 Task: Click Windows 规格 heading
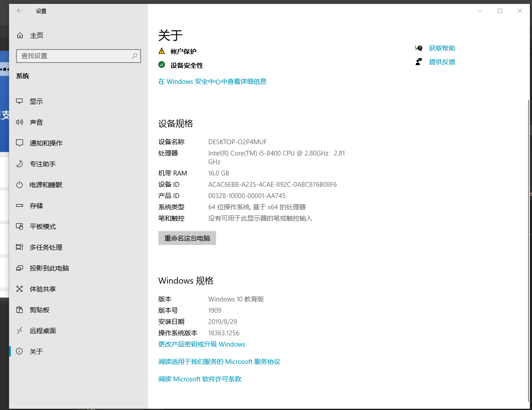[186, 281]
